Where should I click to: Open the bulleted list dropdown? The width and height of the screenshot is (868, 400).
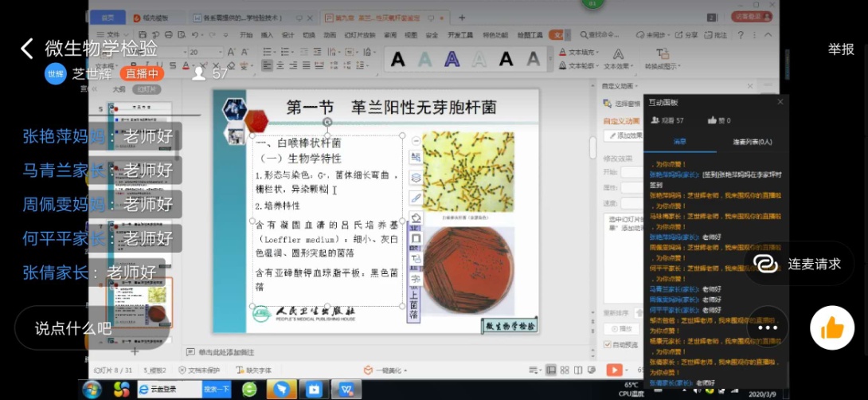tap(275, 52)
